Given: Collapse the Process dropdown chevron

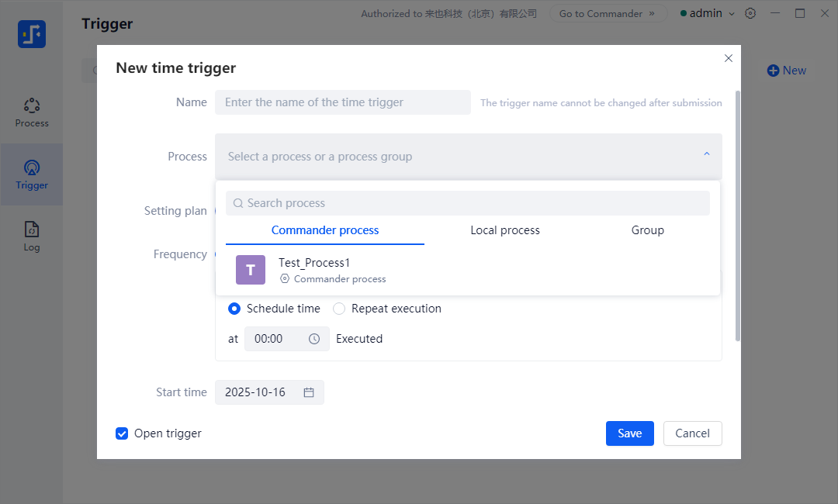Looking at the screenshot, I should 706,155.
